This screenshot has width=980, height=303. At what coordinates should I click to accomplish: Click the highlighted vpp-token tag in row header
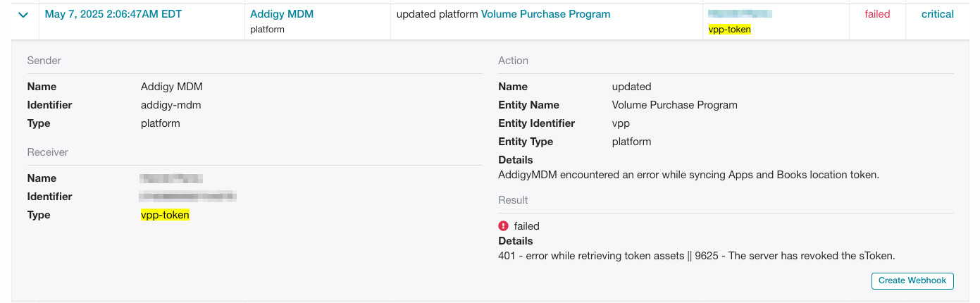(729, 30)
